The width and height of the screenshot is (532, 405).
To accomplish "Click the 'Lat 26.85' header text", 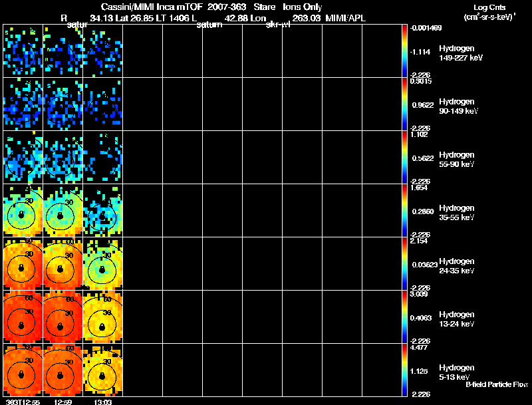I will coord(136,18).
